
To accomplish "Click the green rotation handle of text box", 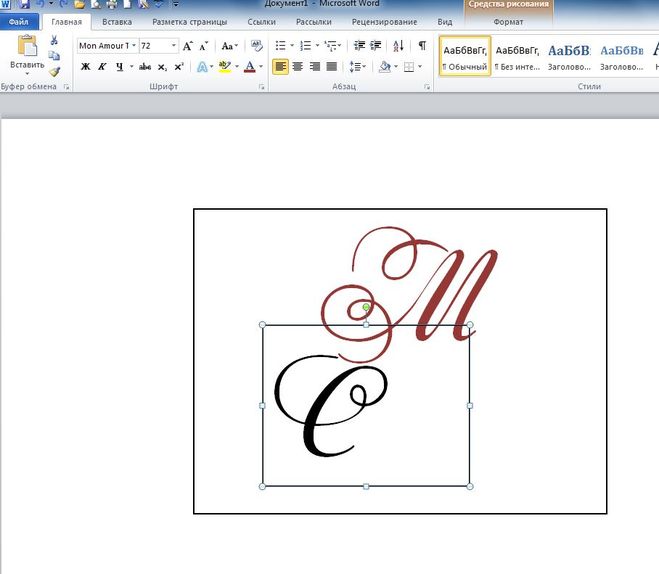I will point(366,307).
